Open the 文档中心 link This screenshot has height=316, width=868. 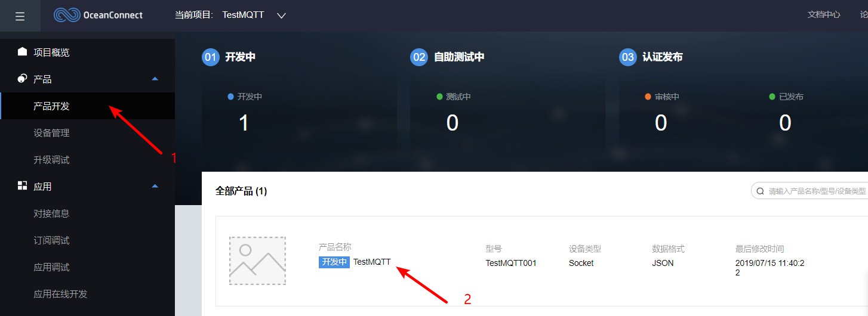(824, 15)
